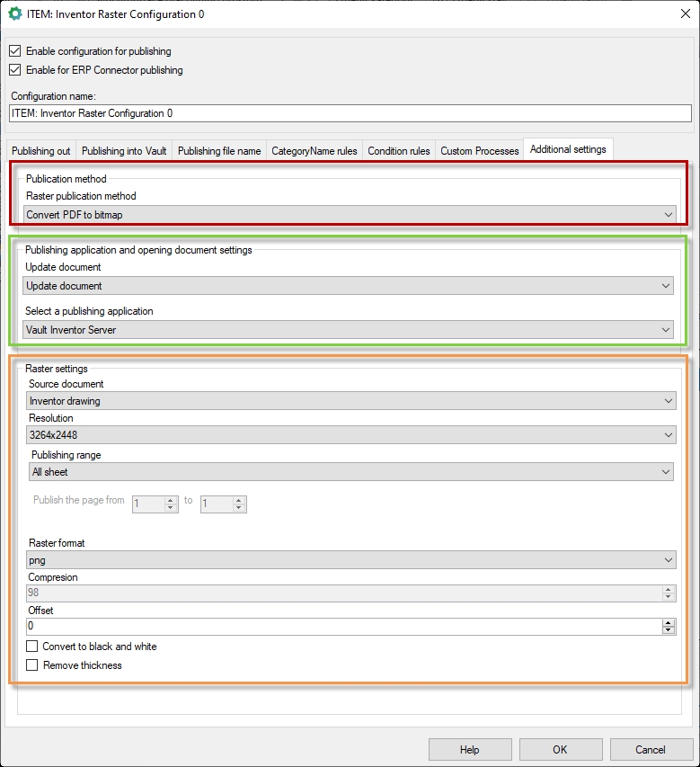Open the Condition rules tab
This screenshot has height=767, width=700.
398,151
